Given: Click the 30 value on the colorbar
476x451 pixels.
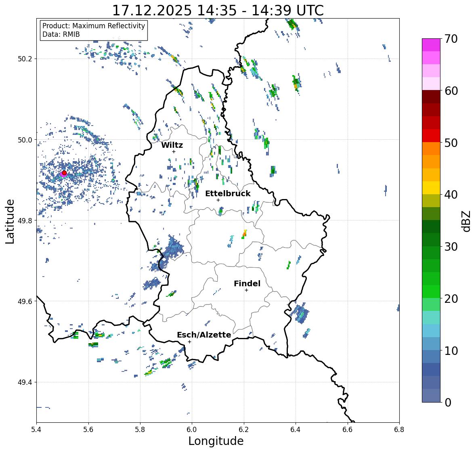Looking at the screenshot, I should point(451,247).
